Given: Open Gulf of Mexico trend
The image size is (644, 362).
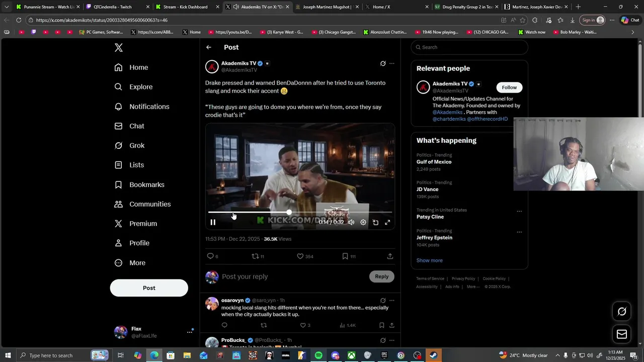Looking at the screenshot, I should [434, 162].
